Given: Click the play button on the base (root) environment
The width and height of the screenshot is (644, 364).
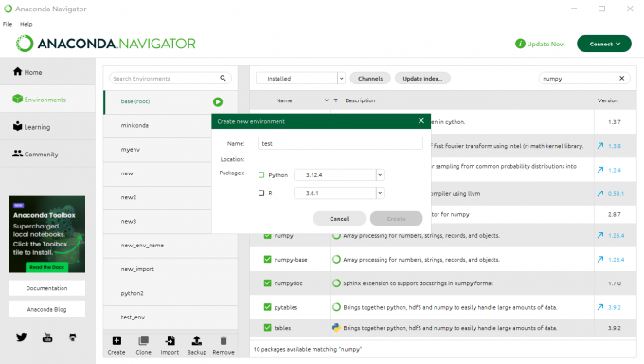Looking at the screenshot, I should [218, 101].
